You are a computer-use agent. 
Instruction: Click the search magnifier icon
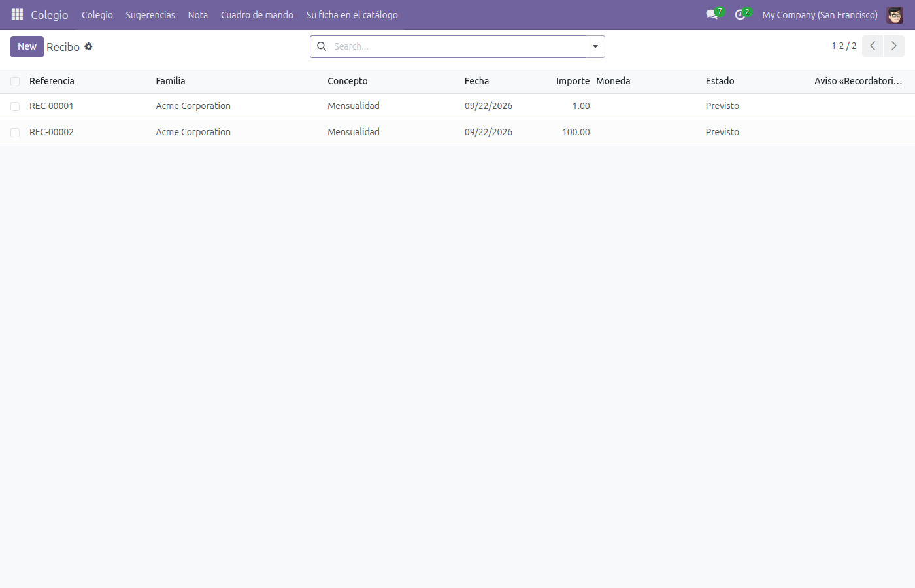click(x=322, y=46)
